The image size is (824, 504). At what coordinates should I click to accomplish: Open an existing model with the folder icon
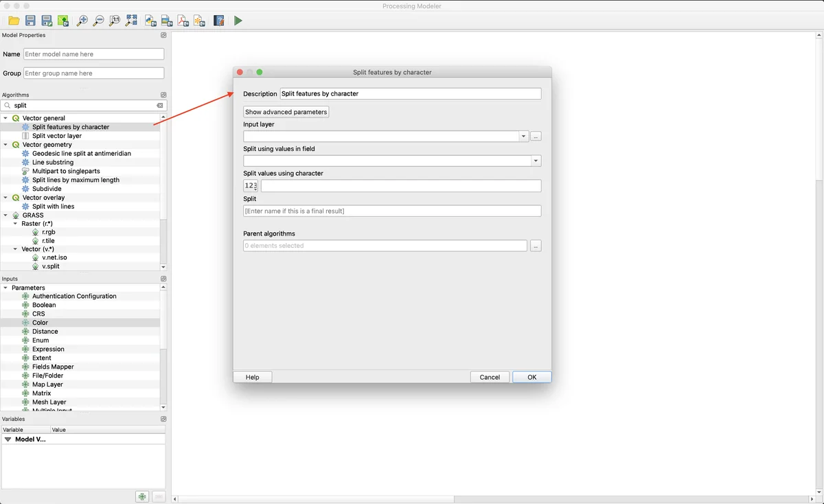[x=14, y=21]
